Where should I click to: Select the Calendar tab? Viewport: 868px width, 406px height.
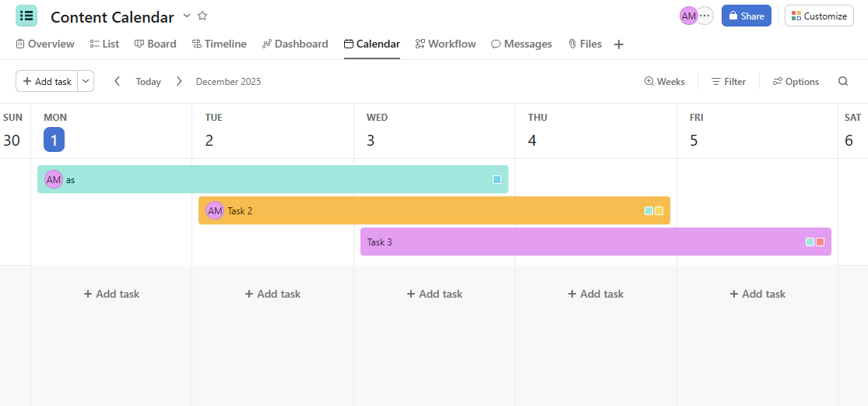coord(372,44)
